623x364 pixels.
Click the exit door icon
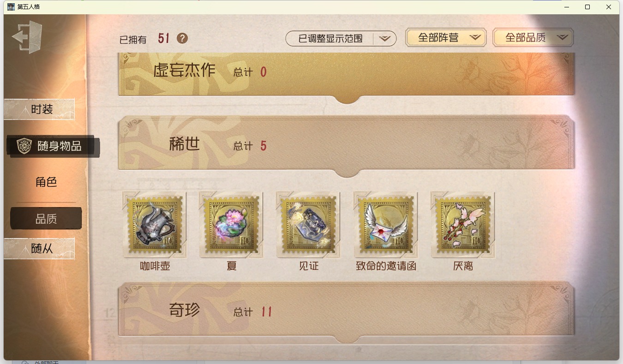[28, 37]
